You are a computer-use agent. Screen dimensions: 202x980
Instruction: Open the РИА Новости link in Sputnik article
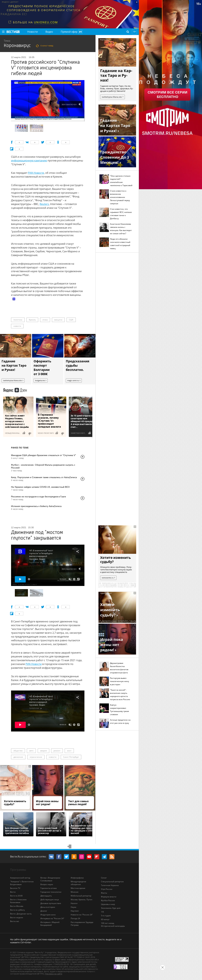(x=36, y=173)
